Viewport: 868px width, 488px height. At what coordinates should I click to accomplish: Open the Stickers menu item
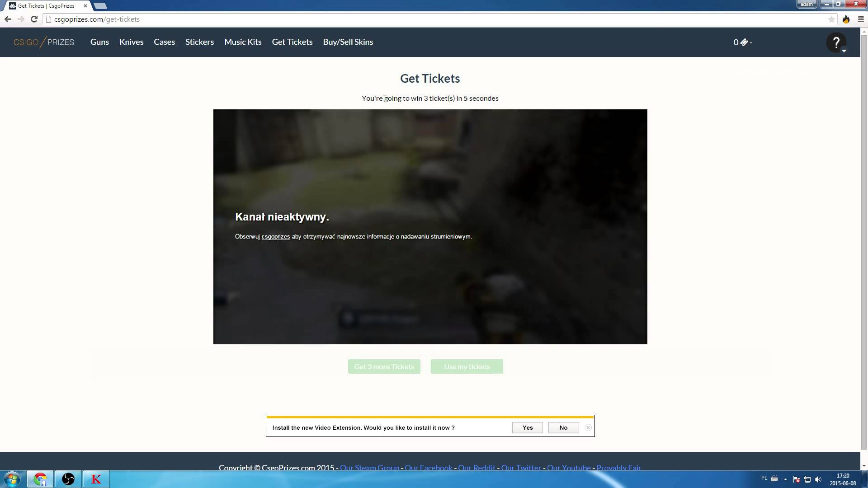(x=199, y=42)
